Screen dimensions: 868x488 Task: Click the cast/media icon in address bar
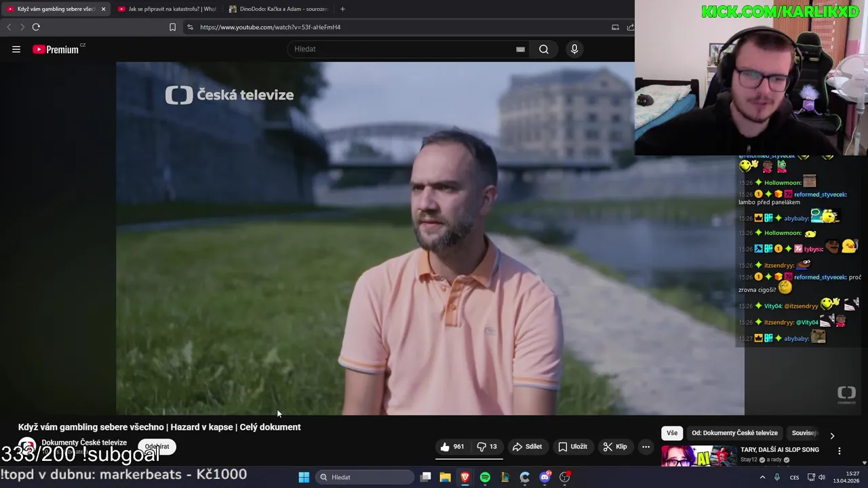pos(615,27)
